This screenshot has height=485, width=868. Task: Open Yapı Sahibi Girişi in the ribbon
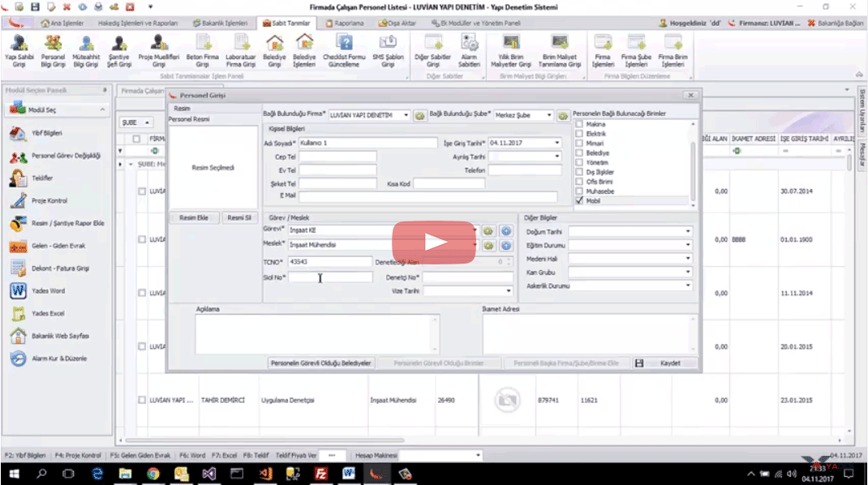(18, 49)
